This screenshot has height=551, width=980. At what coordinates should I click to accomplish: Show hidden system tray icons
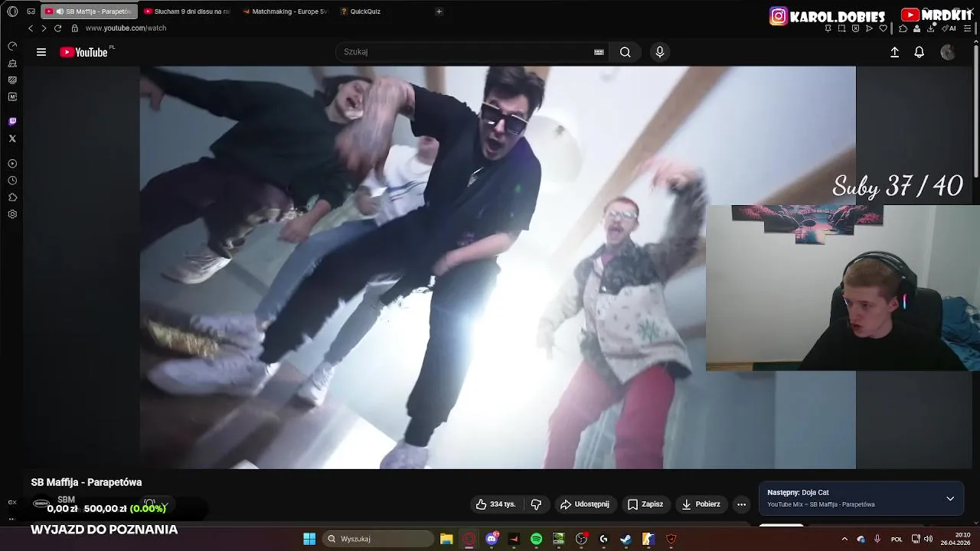844,539
